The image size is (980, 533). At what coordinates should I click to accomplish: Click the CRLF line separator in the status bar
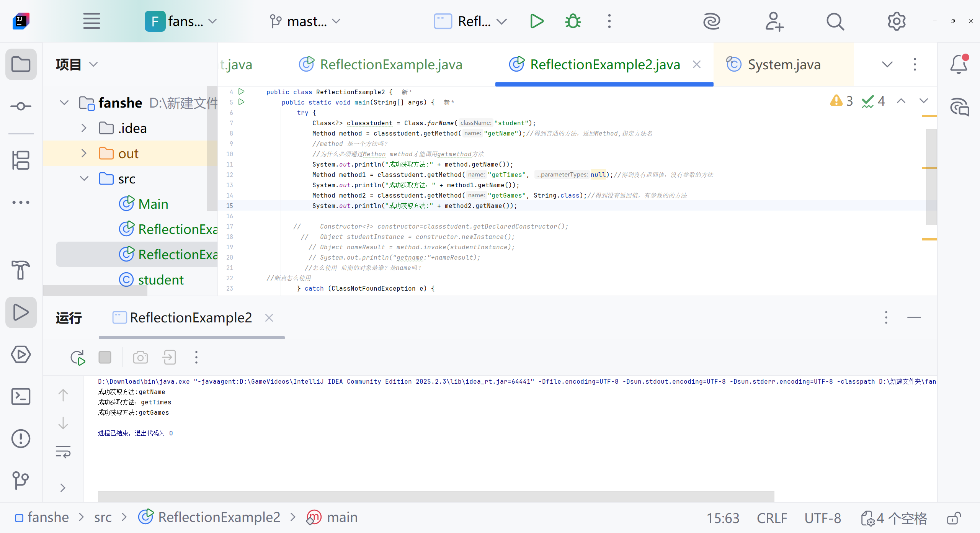[x=772, y=518]
